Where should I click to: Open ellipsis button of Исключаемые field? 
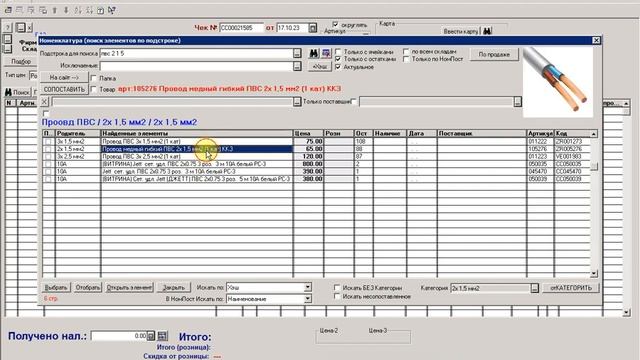coord(297,66)
